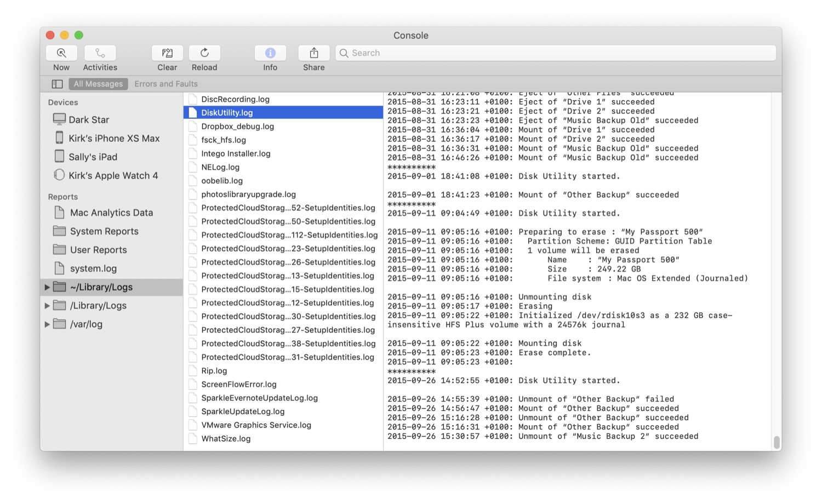Select Kirk's iPhone XS Max device

[113, 138]
